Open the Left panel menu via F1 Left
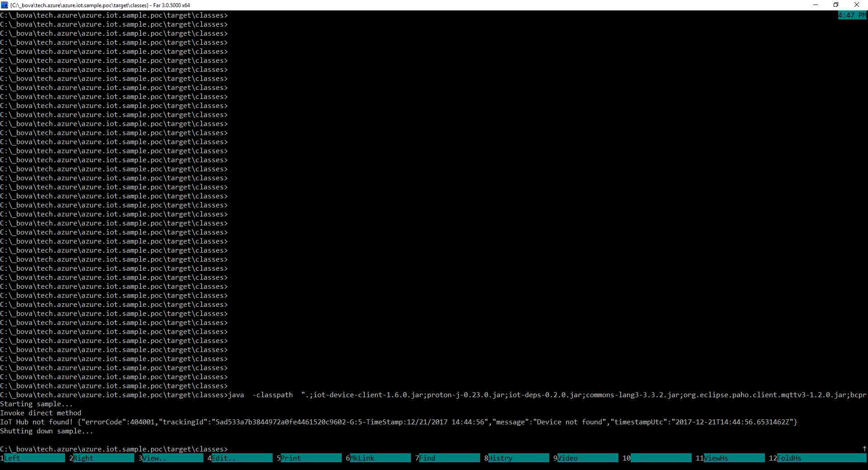 [32, 458]
